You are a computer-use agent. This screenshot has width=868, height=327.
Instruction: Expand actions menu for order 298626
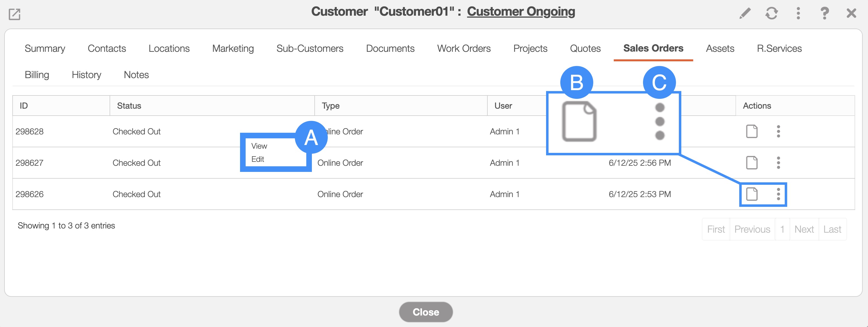pyautogui.click(x=778, y=194)
